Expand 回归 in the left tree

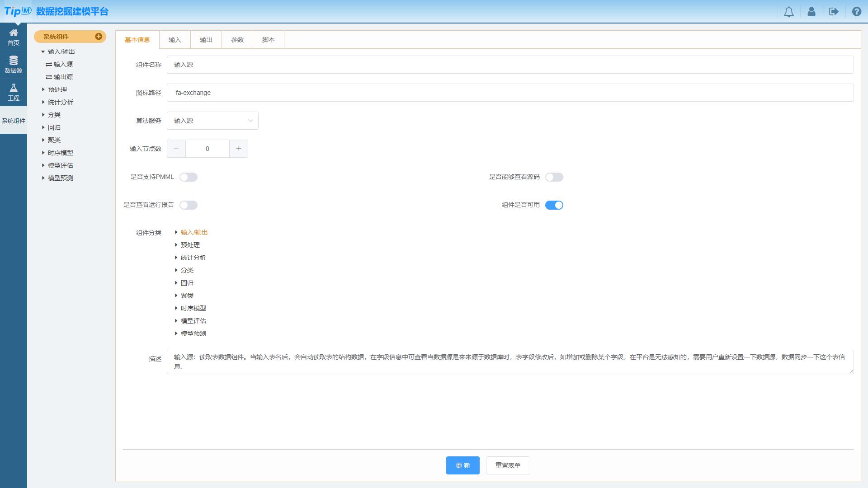[x=43, y=127]
